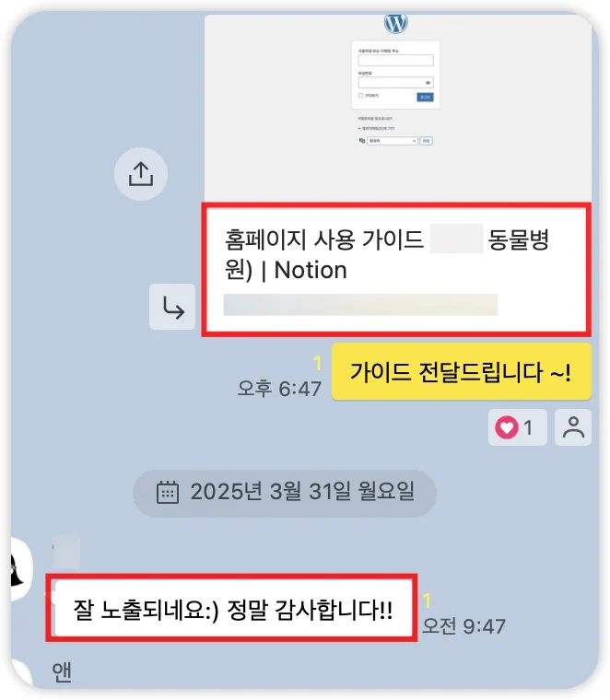Image resolution: width=610 pixels, height=700 pixels.
Task: Tap the 2025년 3월 31일 월요일 date label
Action: click(x=303, y=492)
